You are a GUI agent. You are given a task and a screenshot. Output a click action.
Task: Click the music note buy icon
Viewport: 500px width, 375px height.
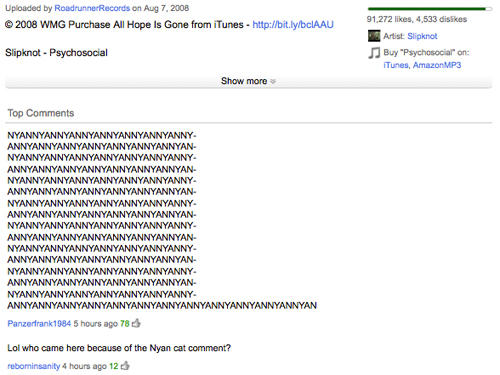(x=374, y=53)
